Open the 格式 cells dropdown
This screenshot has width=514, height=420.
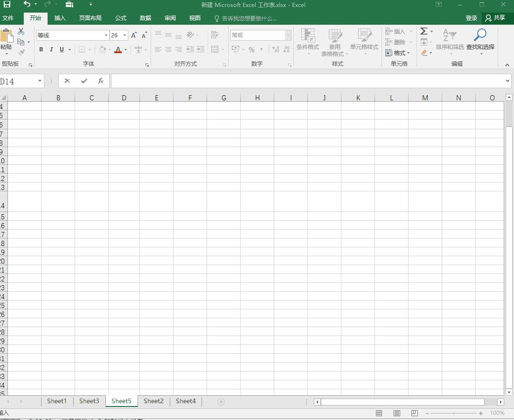pos(398,53)
